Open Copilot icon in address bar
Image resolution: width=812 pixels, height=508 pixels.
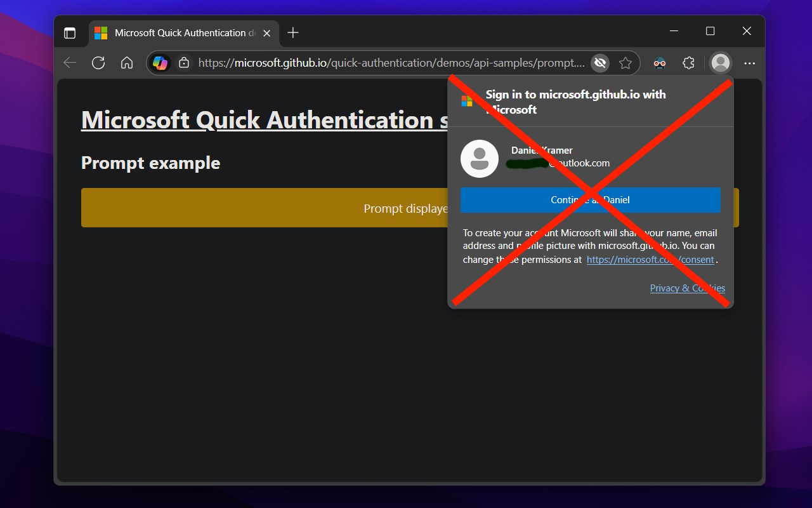[x=160, y=63]
